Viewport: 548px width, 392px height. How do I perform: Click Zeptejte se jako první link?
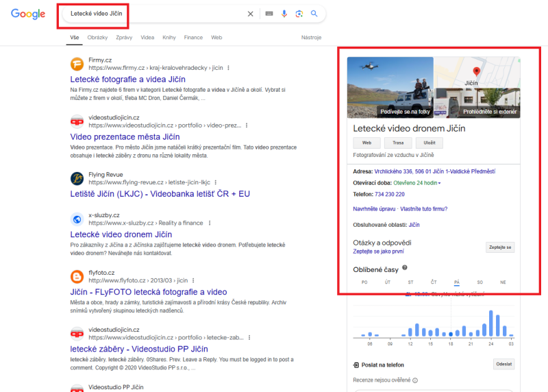coord(378,252)
